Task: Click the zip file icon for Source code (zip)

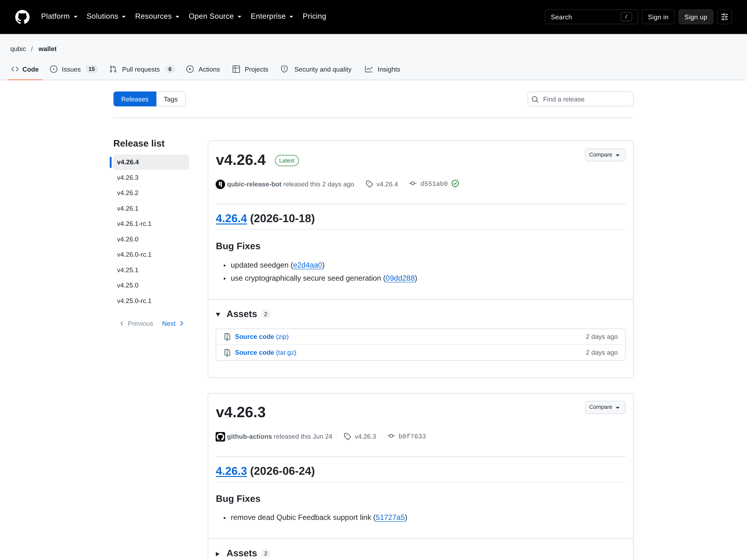Action: pyautogui.click(x=227, y=337)
